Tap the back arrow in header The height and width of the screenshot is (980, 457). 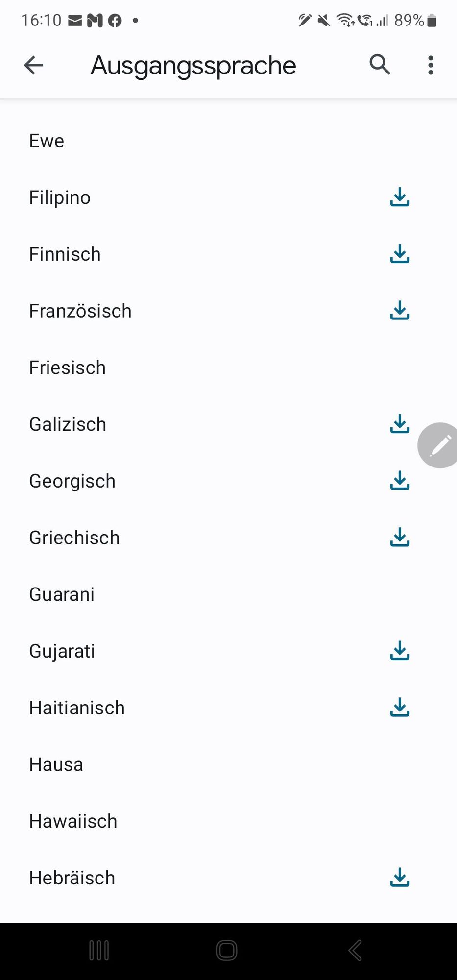pyautogui.click(x=33, y=65)
